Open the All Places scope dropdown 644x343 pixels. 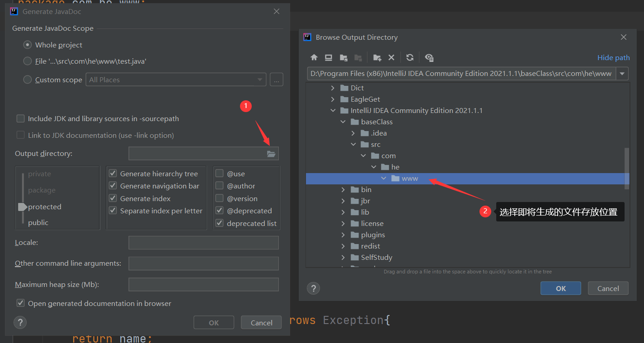[x=176, y=80]
